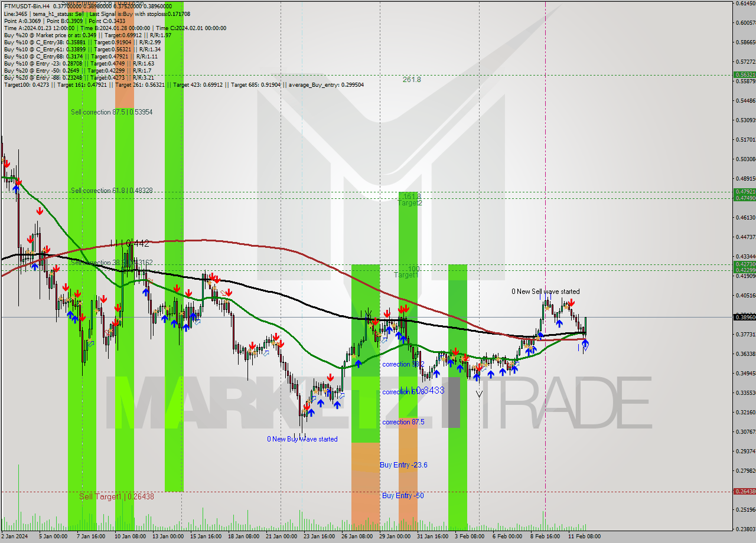Click the green 0.56321 price tag
756x543 pixels.
pyautogui.click(x=744, y=75)
